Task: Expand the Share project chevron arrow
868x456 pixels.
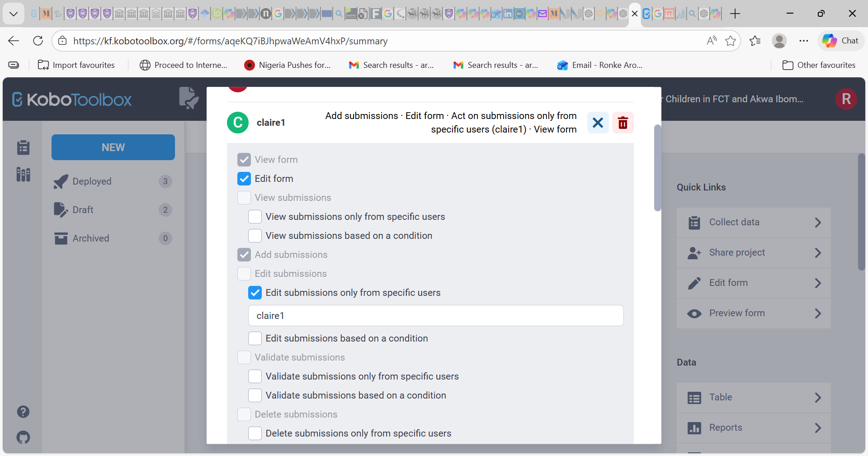Action: click(817, 253)
